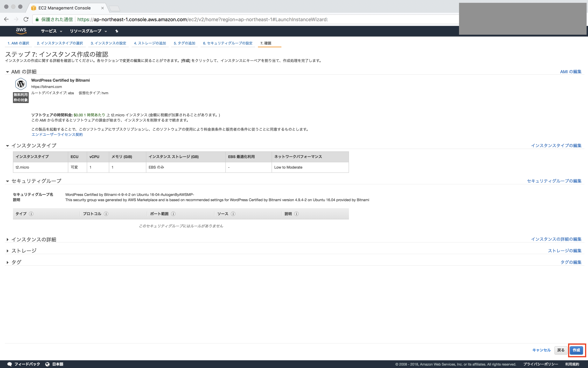Collapse the インスタンスタイプ section
588x368 pixels.
point(8,146)
